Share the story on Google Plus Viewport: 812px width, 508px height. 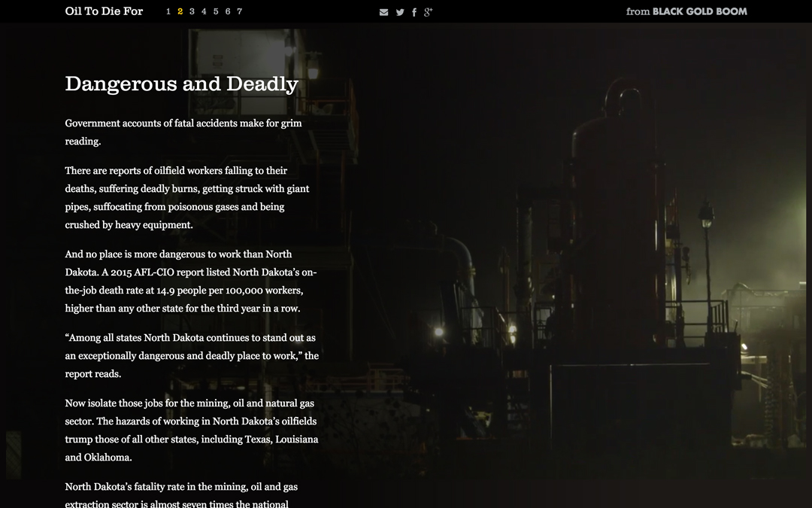pyautogui.click(x=428, y=12)
